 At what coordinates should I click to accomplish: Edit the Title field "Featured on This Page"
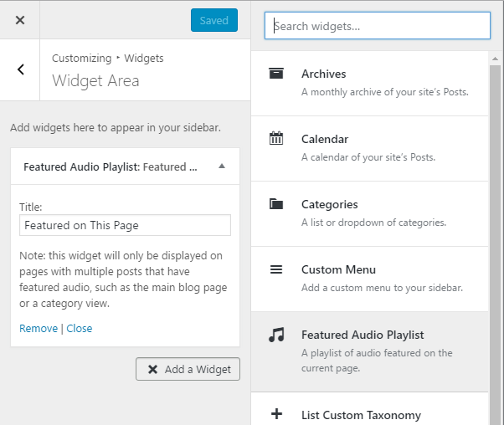[125, 225]
